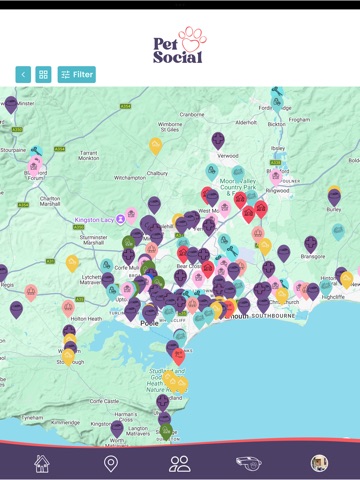Click the Corfe Castle map label
Viewport: 360px width, 480px height.
coord(104,401)
